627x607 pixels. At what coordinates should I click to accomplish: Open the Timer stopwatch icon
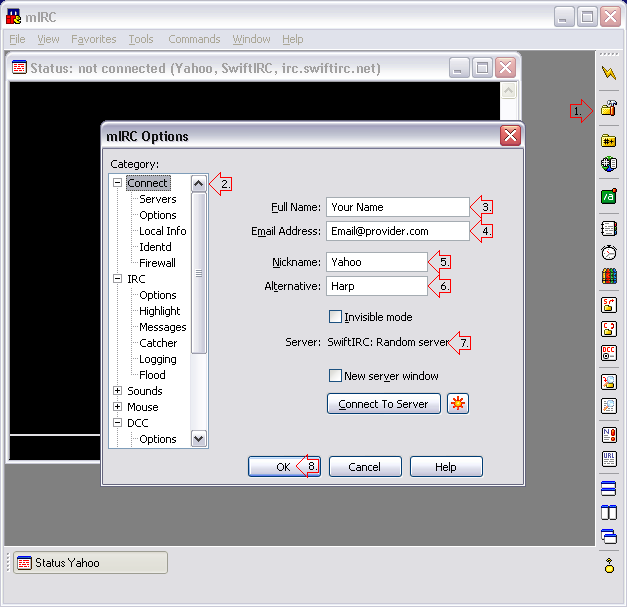[x=609, y=252]
